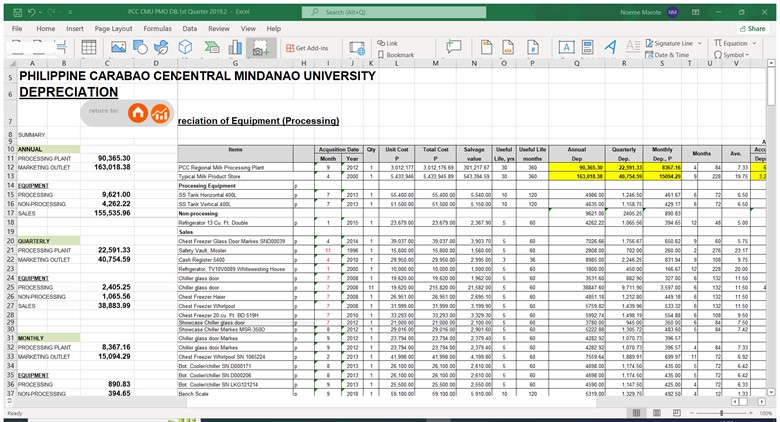The height and width of the screenshot is (422, 780).
Task: Switch to Page Break Preview in status bar
Action: point(677,413)
